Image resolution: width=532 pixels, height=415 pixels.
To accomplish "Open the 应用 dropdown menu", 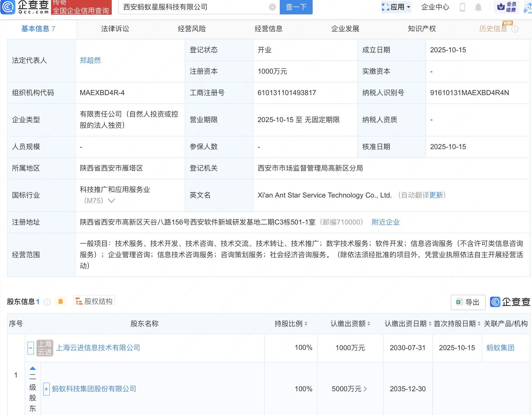I will click(x=397, y=7).
